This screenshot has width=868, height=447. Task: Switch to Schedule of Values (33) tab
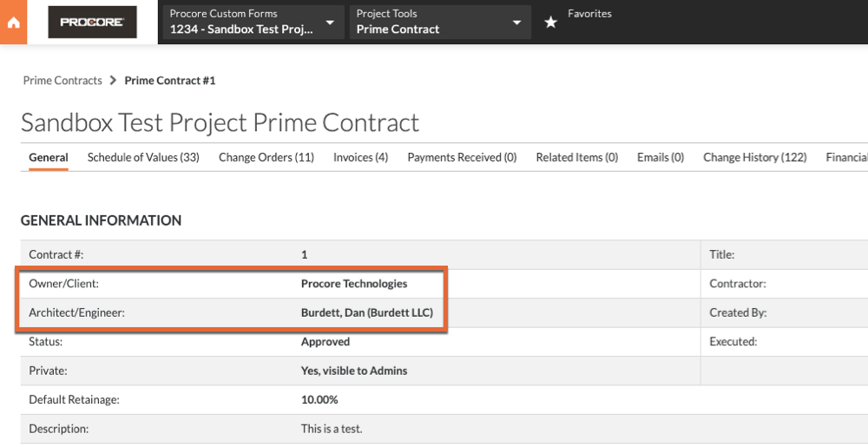(x=143, y=158)
